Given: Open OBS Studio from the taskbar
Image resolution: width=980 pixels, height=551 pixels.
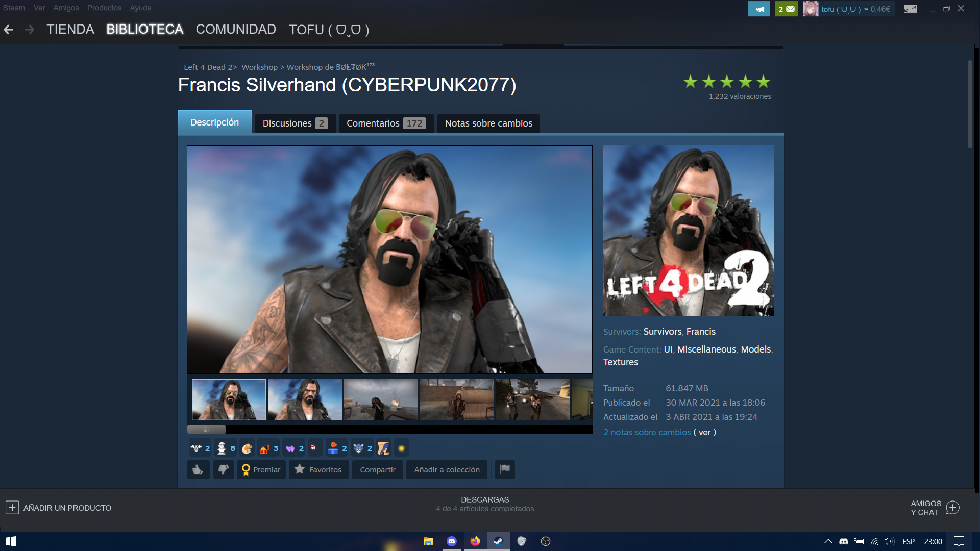Looking at the screenshot, I should pos(546,541).
